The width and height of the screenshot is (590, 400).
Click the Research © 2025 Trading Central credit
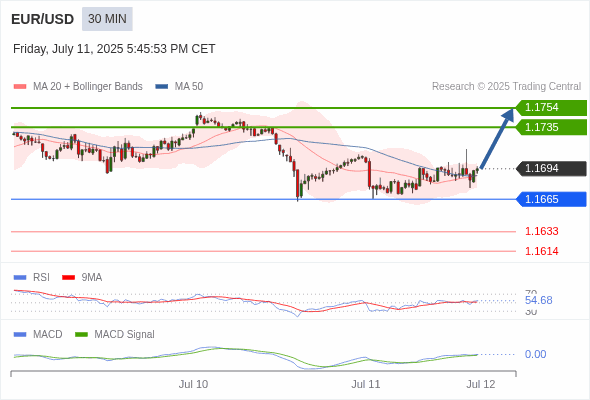pyautogui.click(x=506, y=87)
